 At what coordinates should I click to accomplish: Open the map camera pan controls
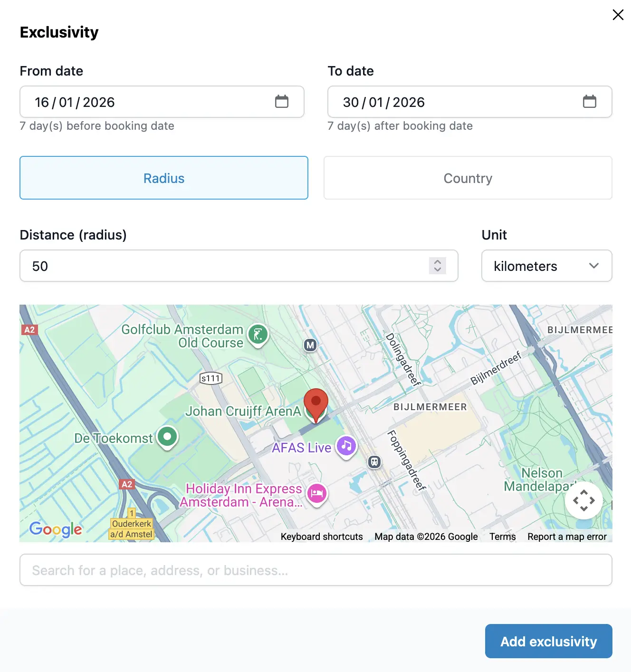pos(583,500)
